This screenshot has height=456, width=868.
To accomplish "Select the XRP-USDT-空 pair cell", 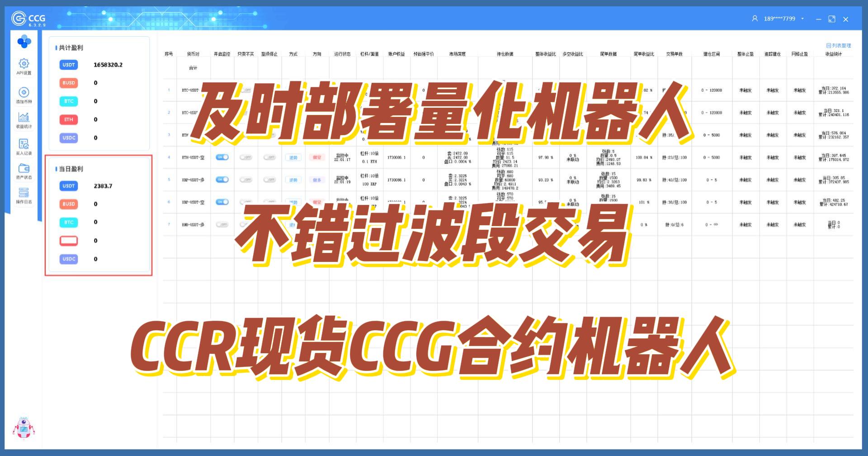I will click(193, 202).
